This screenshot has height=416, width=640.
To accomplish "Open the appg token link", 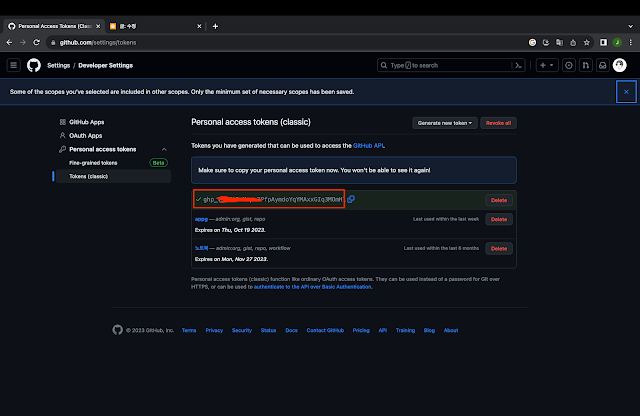I will pyautogui.click(x=201, y=219).
